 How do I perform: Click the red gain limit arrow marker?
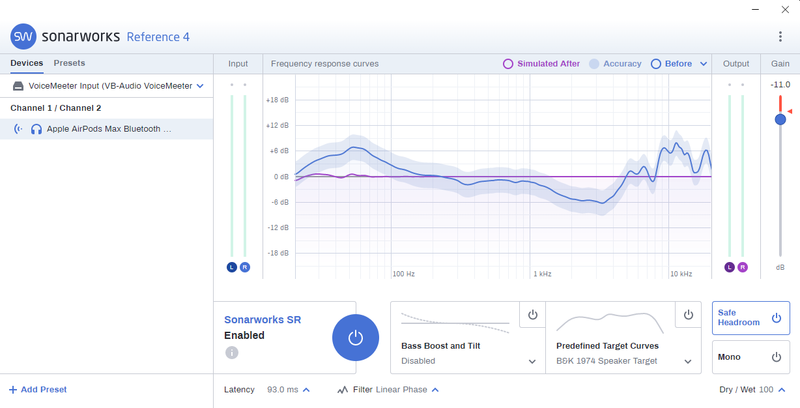pyautogui.click(x=789, y=111)
